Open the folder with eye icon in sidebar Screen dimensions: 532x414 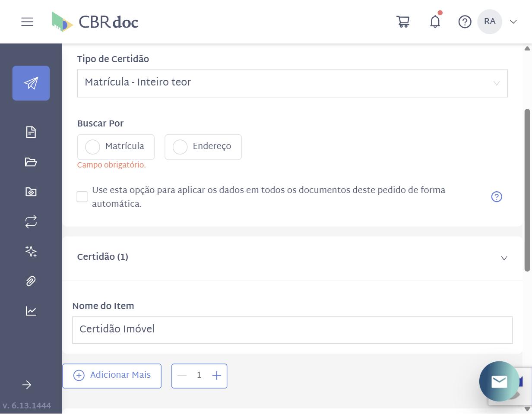[x=31, y=192]
